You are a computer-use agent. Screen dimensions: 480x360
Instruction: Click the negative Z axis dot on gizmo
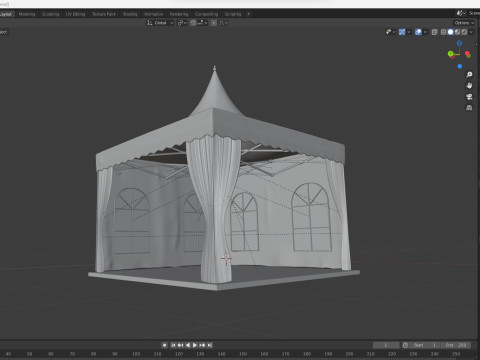click(460, 66)
